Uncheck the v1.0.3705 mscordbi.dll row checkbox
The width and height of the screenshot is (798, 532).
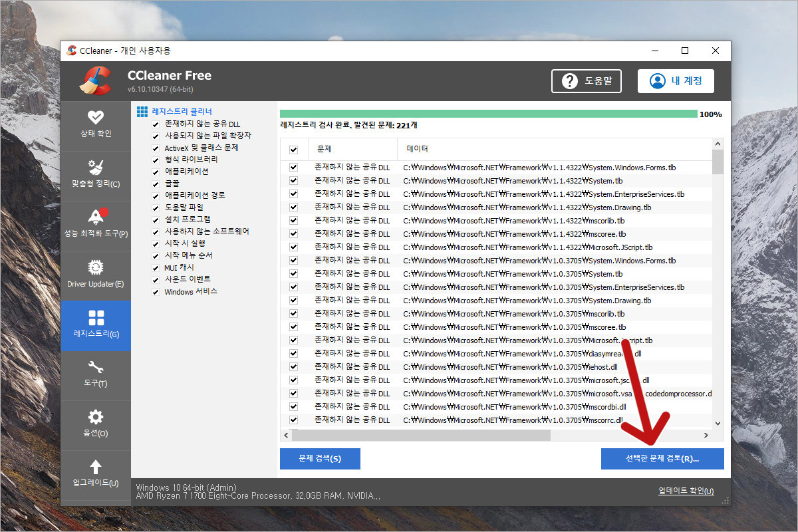pos(293,407)
